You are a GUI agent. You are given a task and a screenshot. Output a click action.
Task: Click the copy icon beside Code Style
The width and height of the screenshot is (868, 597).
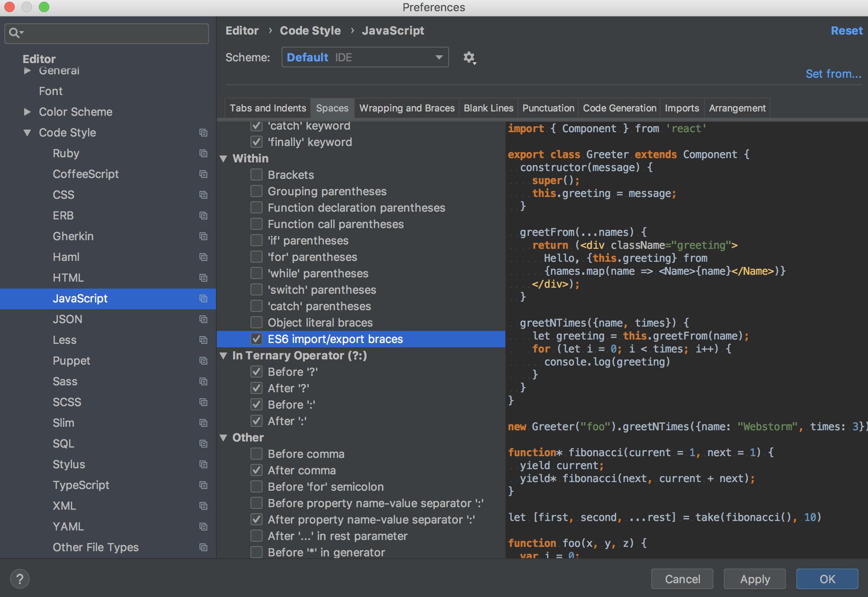click(203, 133)
